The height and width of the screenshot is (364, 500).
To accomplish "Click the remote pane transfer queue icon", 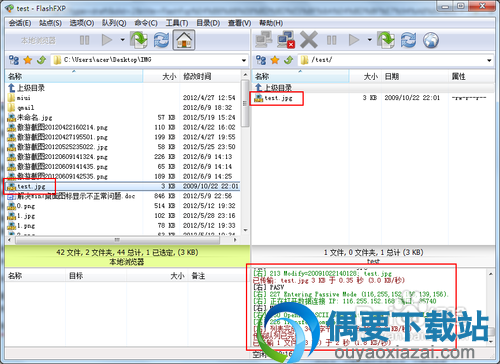I will coord(386,40).
